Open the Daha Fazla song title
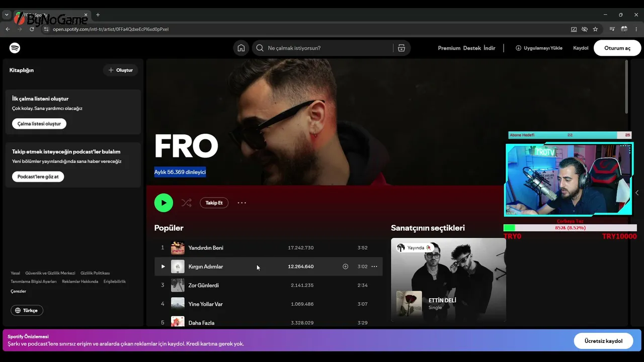This screenshot has height=362, width=644. (201, 323)
